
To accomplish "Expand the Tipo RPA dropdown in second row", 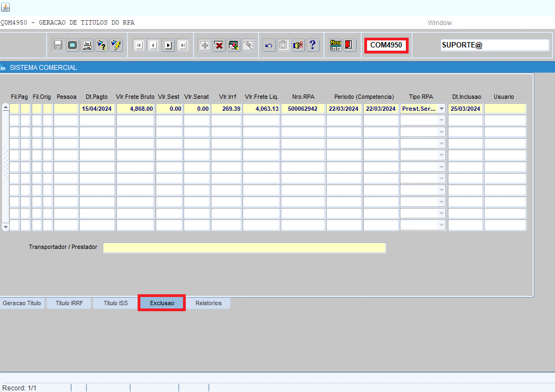I will (441, 120).
